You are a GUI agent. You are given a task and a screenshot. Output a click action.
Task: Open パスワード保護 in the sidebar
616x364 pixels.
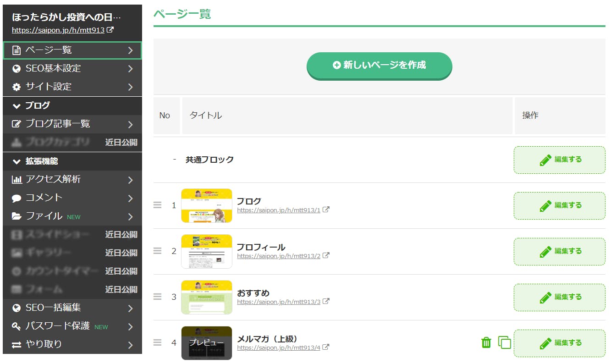point(57,326)
